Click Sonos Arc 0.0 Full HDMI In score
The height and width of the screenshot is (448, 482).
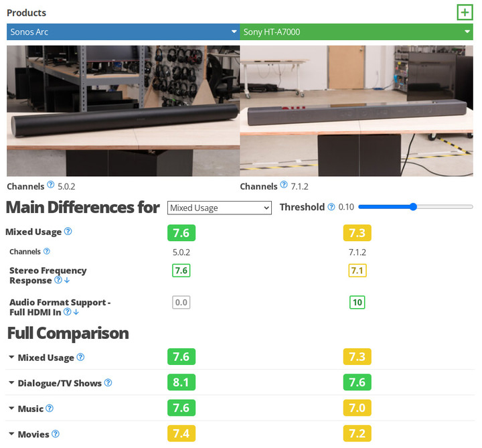tap(181, 302)
